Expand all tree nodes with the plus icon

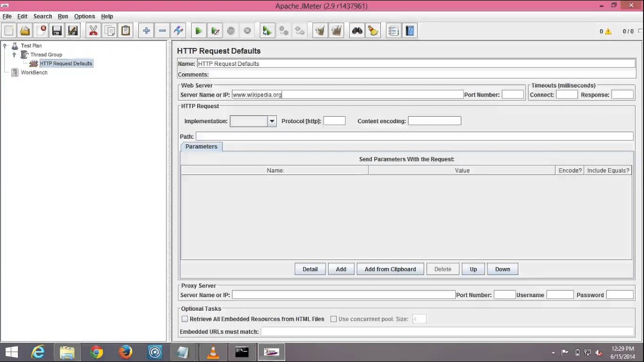146,31
